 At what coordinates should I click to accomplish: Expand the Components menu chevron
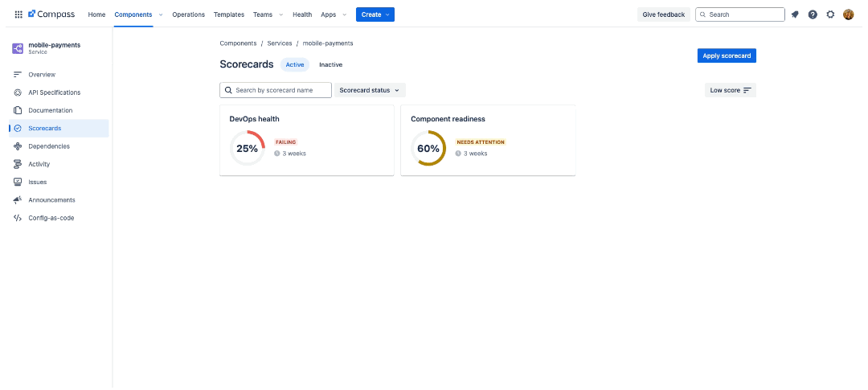click(x=161, y=14)
